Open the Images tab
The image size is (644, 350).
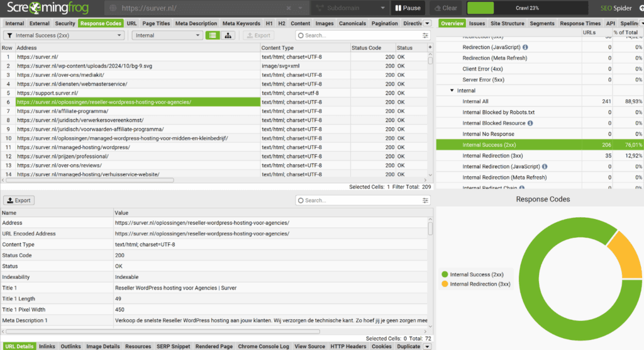point(325,23)
